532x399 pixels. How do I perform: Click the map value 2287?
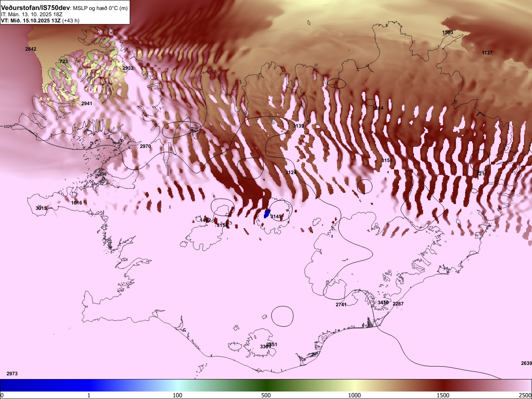pos(398,304)
